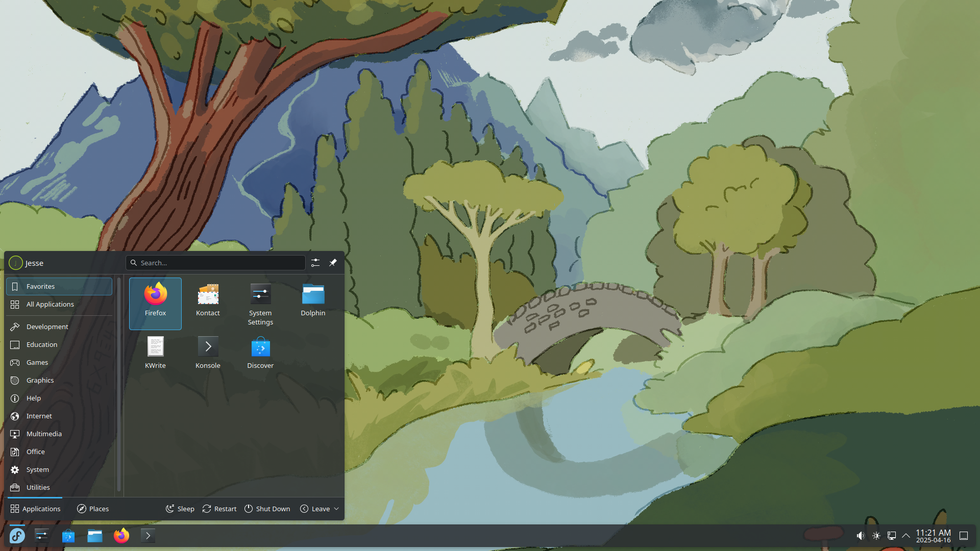This screenshot has width=980, height=551.
Task: Launch Dolphin file manager from Favorites
Action: click(x=313, y=304)
